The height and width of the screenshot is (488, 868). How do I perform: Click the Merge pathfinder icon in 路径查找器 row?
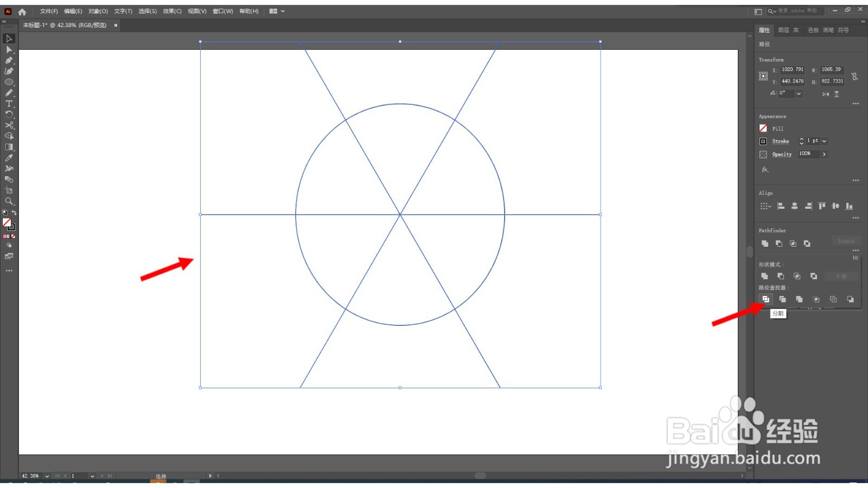pos(799,299)
